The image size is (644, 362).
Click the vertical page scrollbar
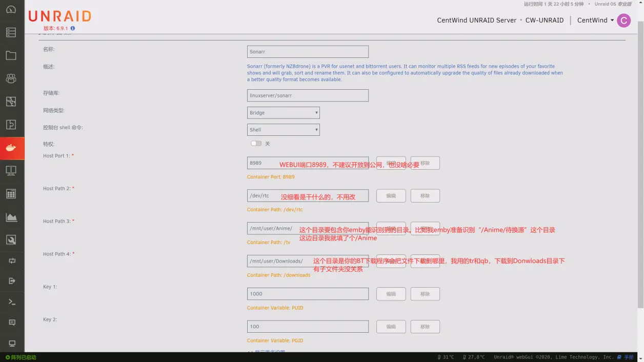coord(640,164)
